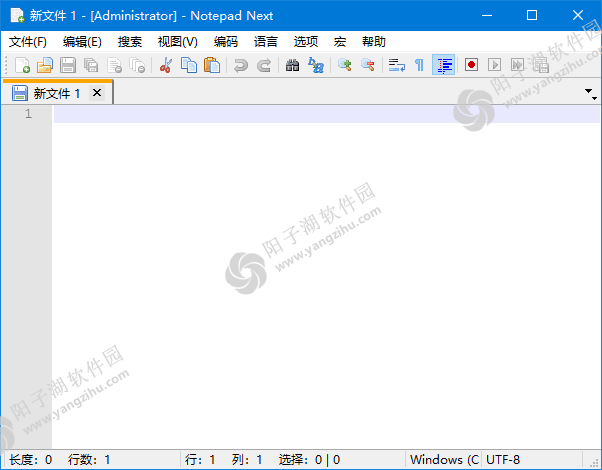Close the Notepad Next window

578,15
